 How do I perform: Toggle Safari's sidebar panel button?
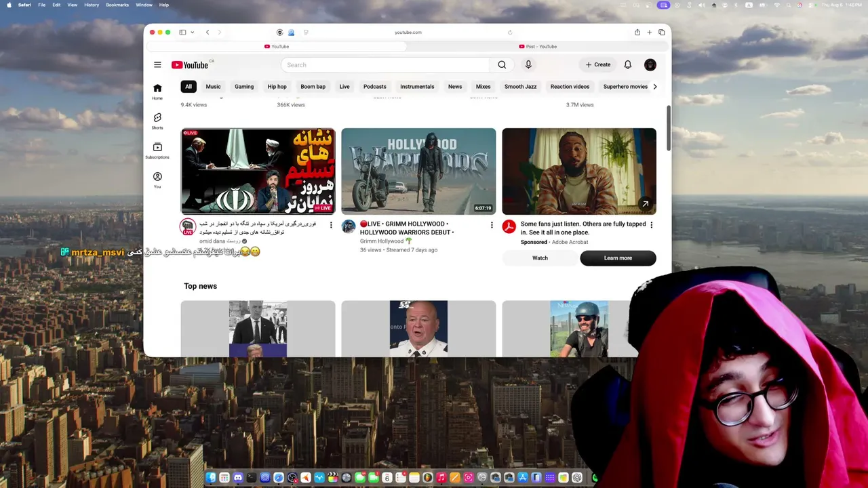(x=182, y=33)
